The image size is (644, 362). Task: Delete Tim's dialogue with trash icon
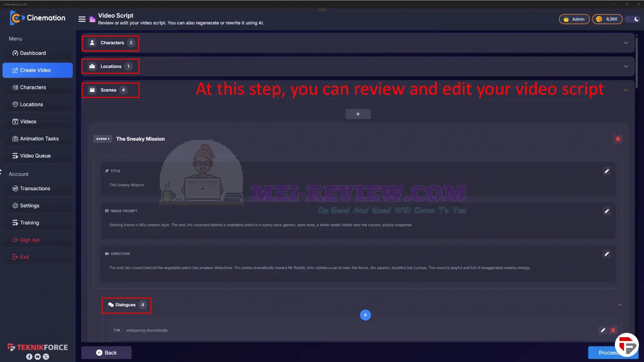coord(613,330)
